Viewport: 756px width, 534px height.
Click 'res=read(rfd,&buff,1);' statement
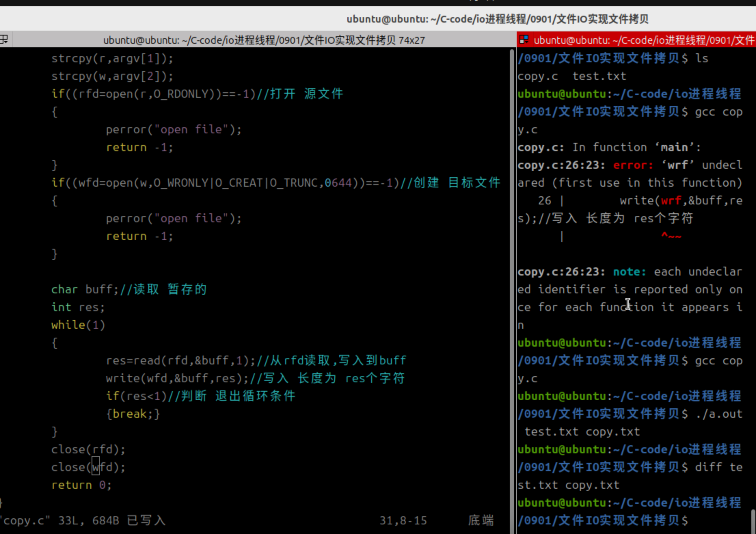click(x=181, y=361)
